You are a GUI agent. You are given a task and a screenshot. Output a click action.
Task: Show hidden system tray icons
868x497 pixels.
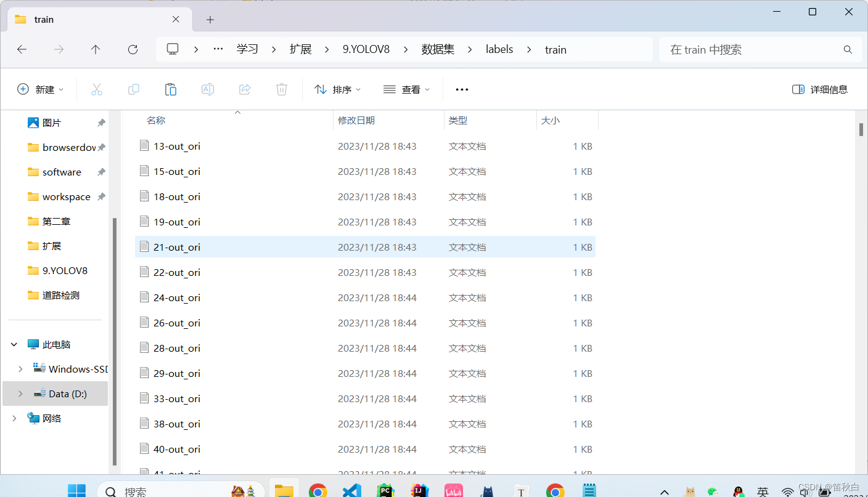click(x=665, y=492)
